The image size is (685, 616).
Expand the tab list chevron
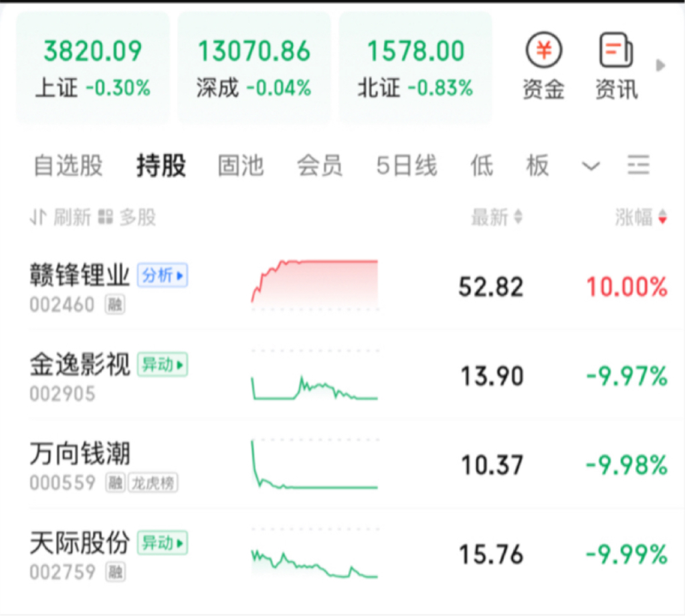click(591, 166)
